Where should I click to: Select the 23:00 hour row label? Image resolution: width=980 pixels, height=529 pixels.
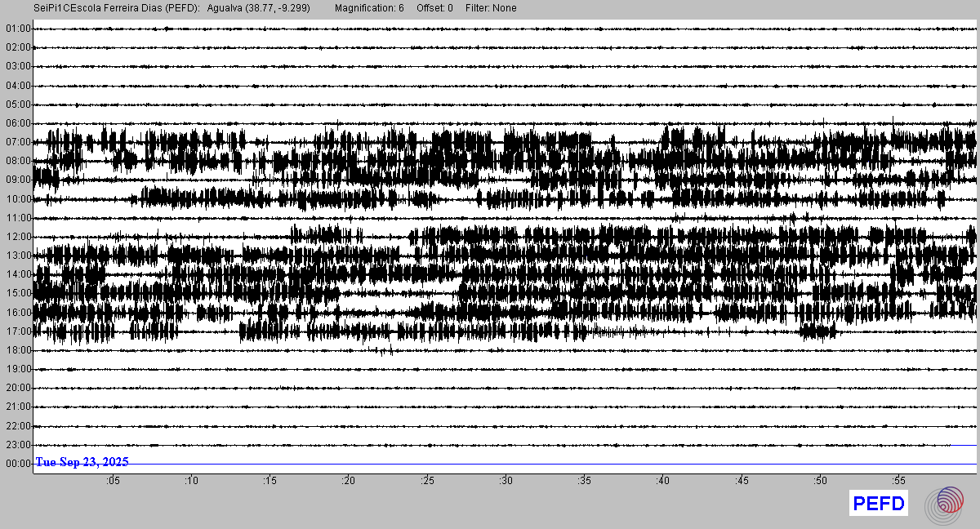pyautogui.click(x=18, y=445)
